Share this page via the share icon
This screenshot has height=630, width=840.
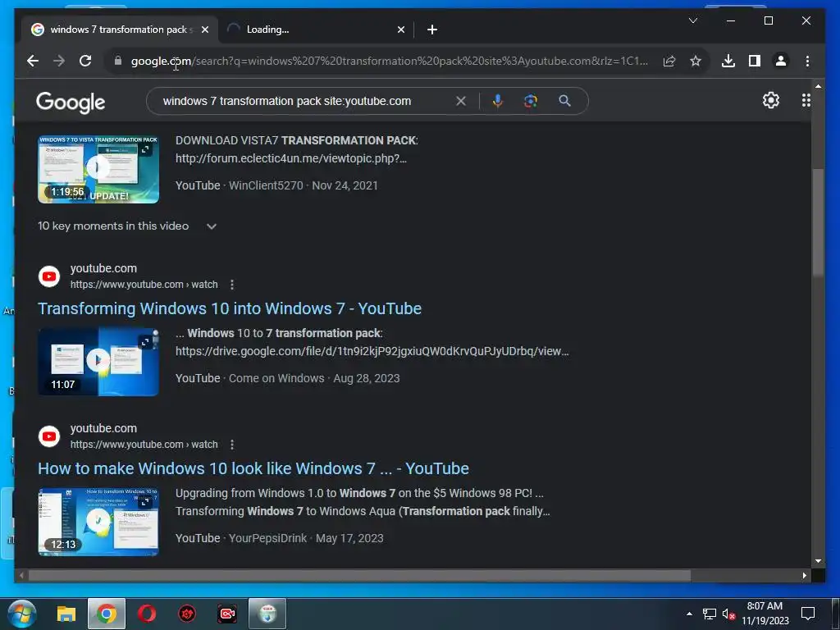pyautogui.click(x=669, y=61)
